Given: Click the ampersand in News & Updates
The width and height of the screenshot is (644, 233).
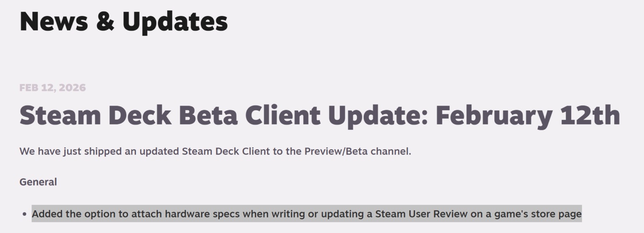Looking at the screenshot, I should [105, 22].
